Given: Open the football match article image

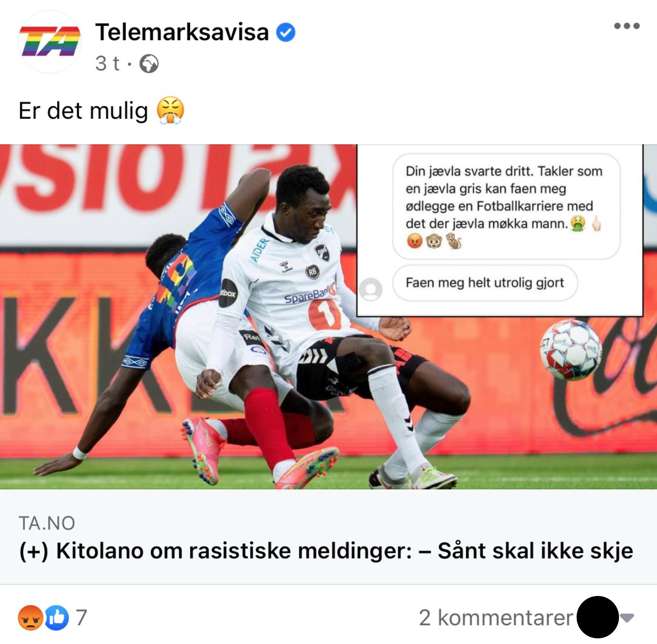Looking at the screenshot, I should coord(328,317).
